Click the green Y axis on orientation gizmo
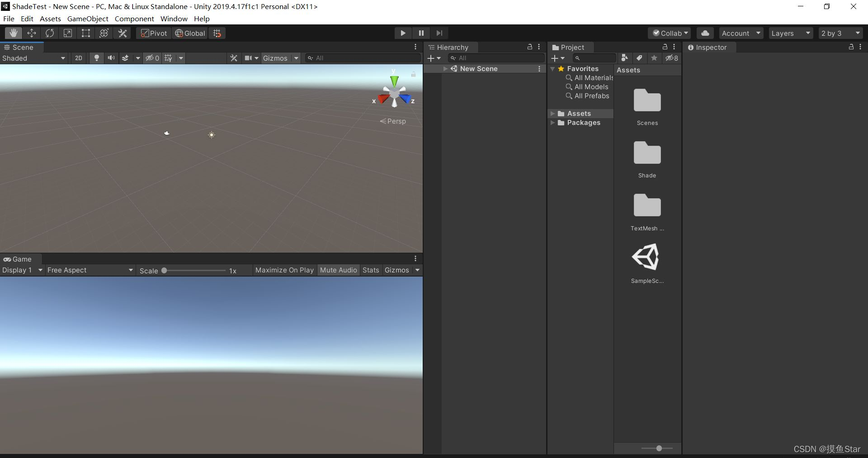Viewport: 868px width, 458px height. coord(394,81)
